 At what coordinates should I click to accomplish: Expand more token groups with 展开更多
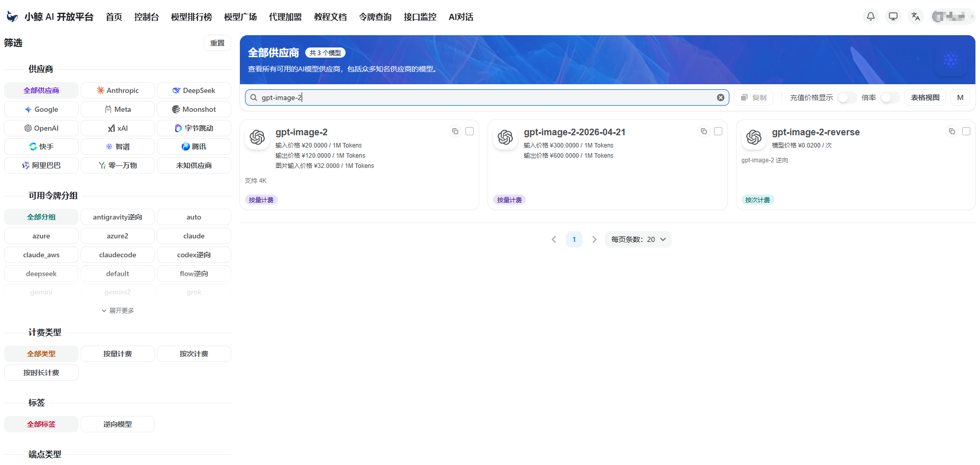[x=117, y=310]
